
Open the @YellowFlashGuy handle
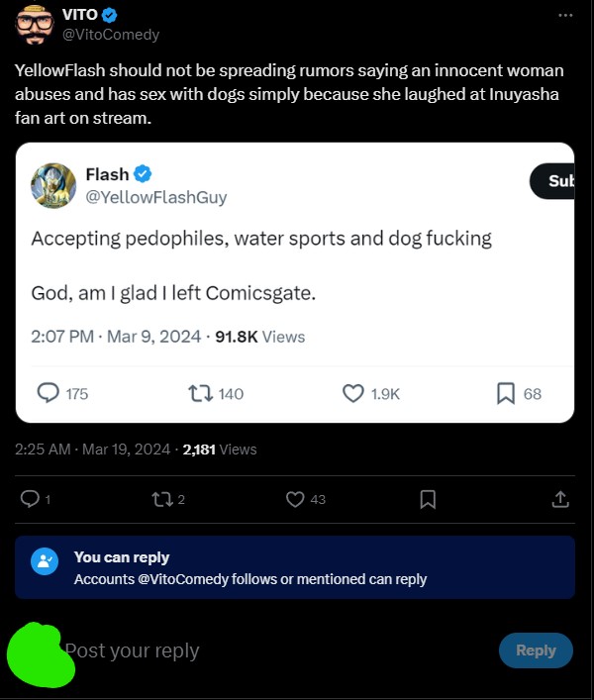coord(156,197)
